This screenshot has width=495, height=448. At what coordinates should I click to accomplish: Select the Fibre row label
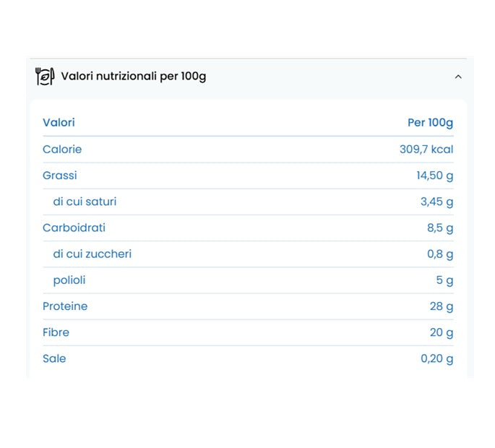pos(56,332)
